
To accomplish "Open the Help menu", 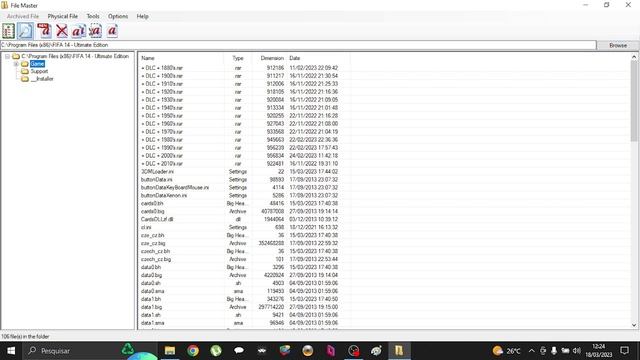I will [x=142, y=16].
